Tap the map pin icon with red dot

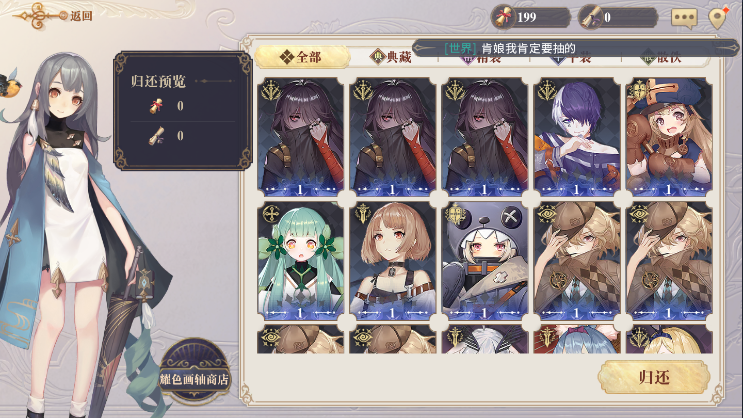point(718,18)
